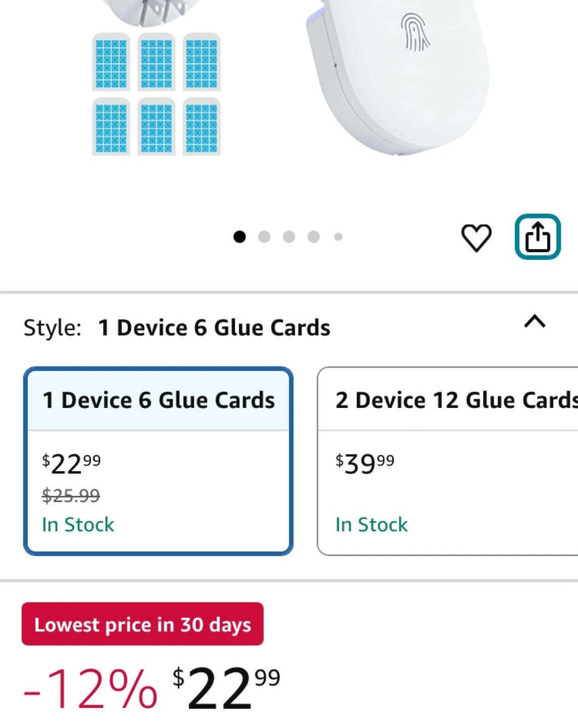The image size is (578, 728).
Task: Tap the $39.99 price in second style
Action: click(365, 463)
